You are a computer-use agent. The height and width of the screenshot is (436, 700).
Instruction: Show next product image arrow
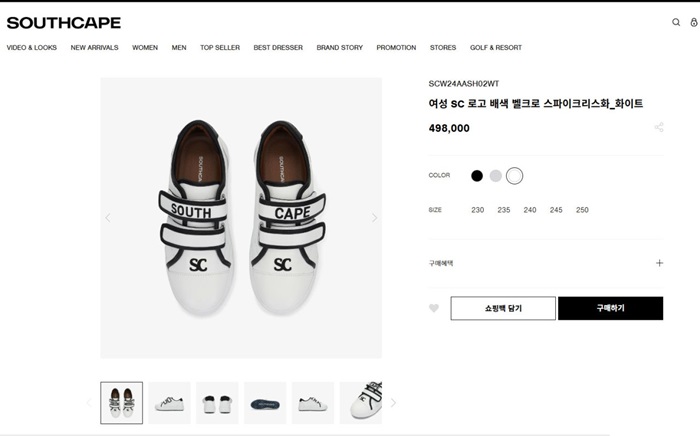375,218
